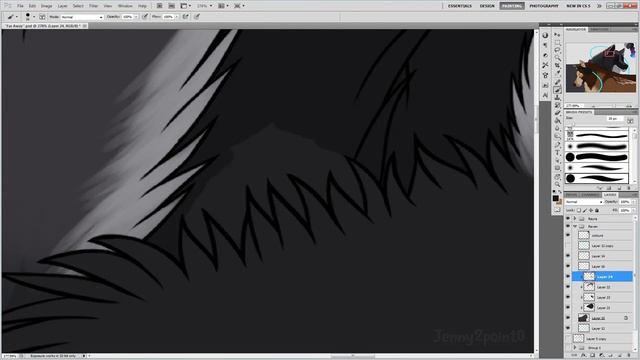Switch to the Design workspace

pyautogui.click(x=487, y=6)
